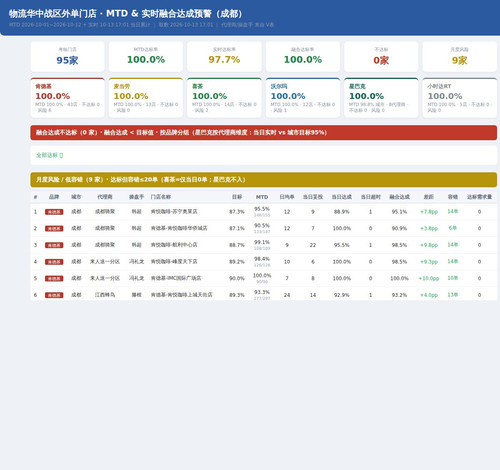
Task: Click the MTD value 99.1%
Action: pos(262,242)
